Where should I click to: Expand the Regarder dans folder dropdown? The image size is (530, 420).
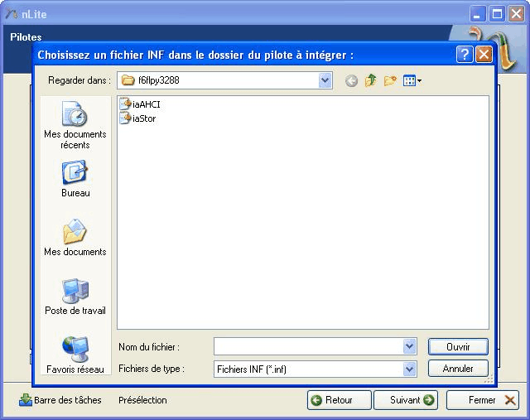click(x=325, y=80)
